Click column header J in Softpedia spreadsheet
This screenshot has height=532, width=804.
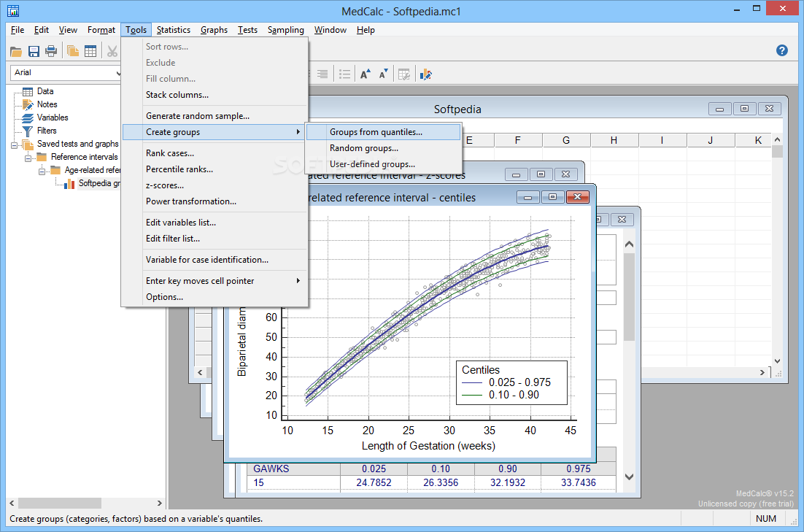click(x=711, y=141)
